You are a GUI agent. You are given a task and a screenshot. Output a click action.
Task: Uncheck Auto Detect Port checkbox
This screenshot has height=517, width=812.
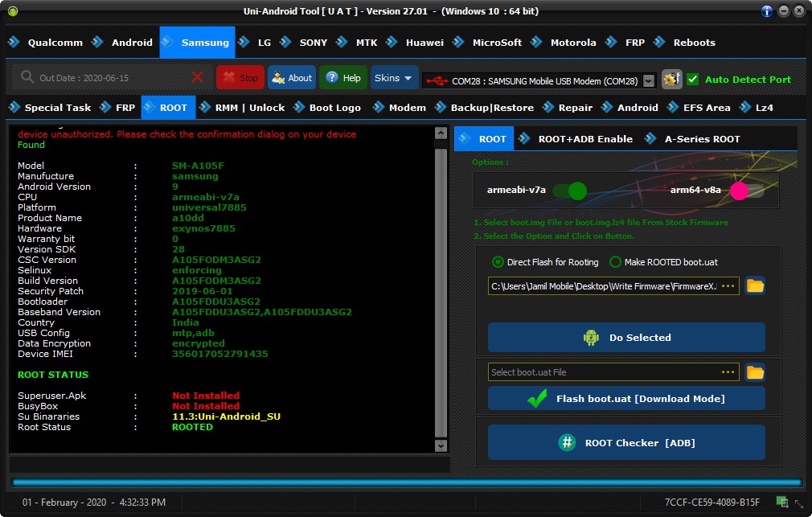(x=692, y=80)
